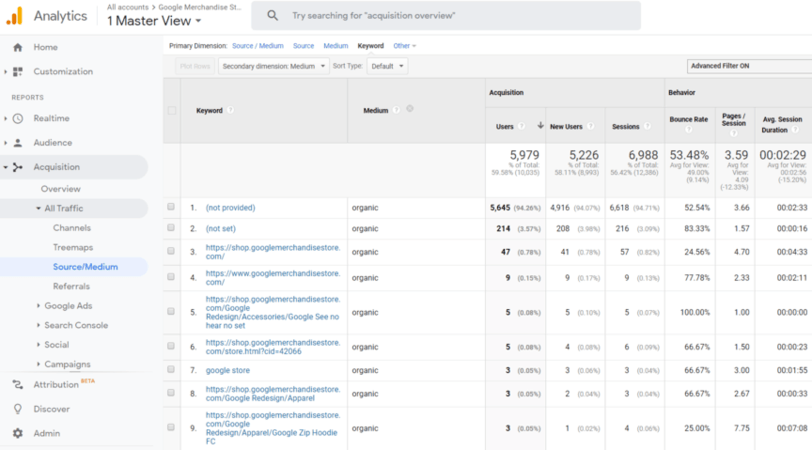The height and width of the screenshot is (450, 812).
Task: Tick checkbox for row 5 Accessories keyword
Action: (171, 311)
